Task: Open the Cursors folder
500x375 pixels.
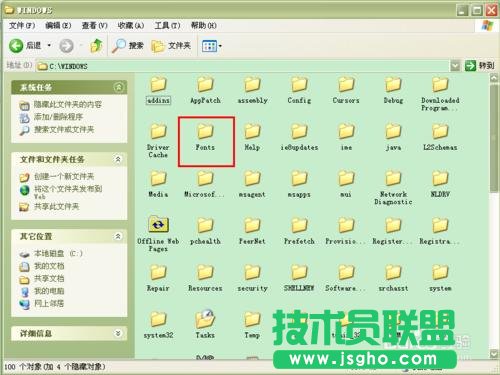Action: pyautogui.click(x=346, y=91)
